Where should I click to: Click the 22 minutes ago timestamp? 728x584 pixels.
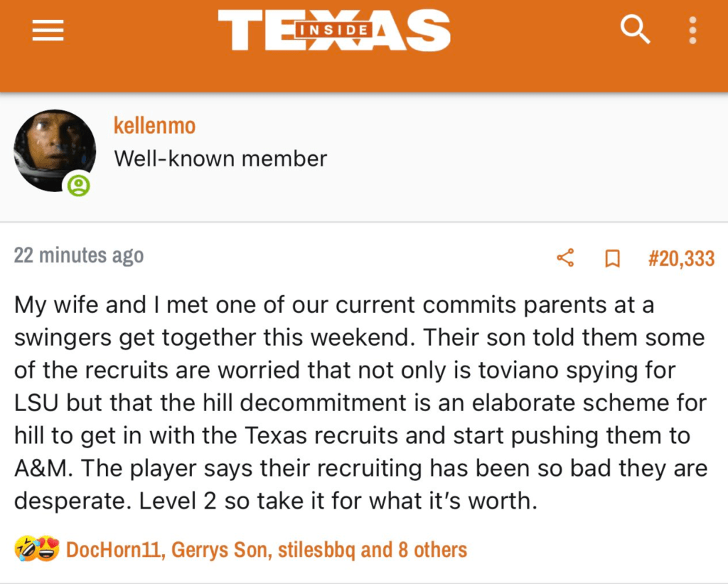click(x=78, y=256)
